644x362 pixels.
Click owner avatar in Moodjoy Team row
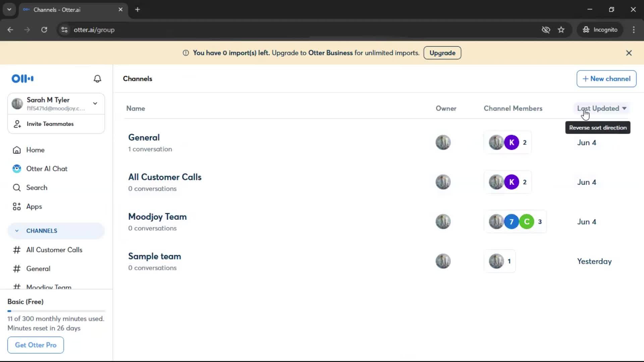pos(443,222)
